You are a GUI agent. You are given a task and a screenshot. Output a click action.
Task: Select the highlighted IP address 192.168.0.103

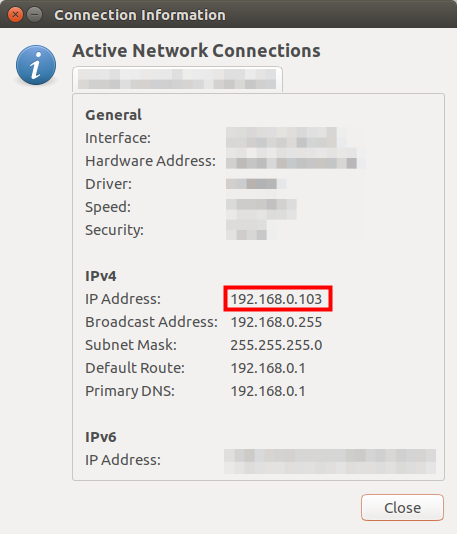[x=276, y=299]
